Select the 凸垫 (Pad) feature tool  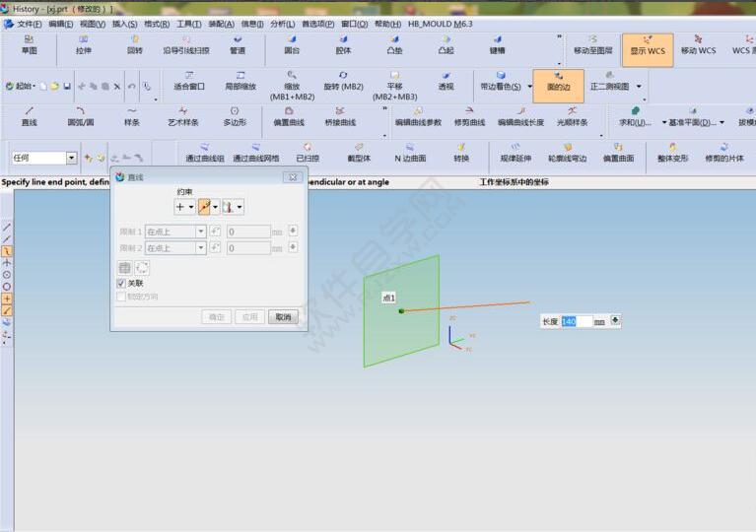pos(395,44)
